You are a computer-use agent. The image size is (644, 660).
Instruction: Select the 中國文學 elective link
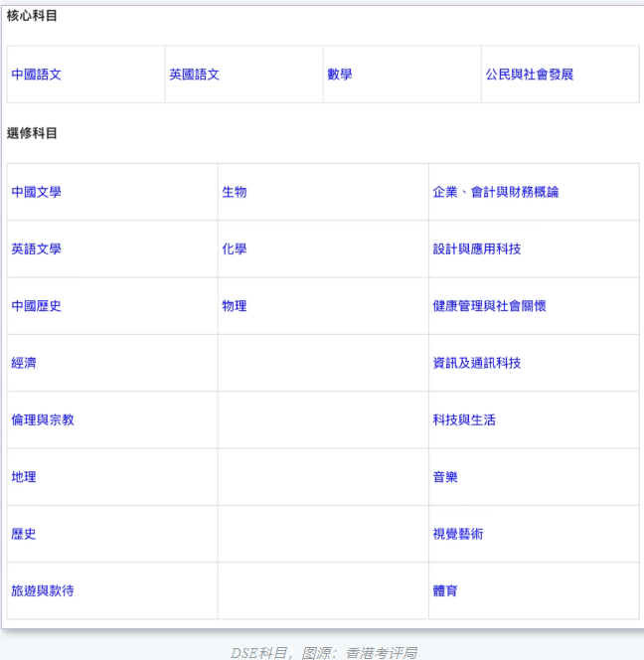(36, 192)
